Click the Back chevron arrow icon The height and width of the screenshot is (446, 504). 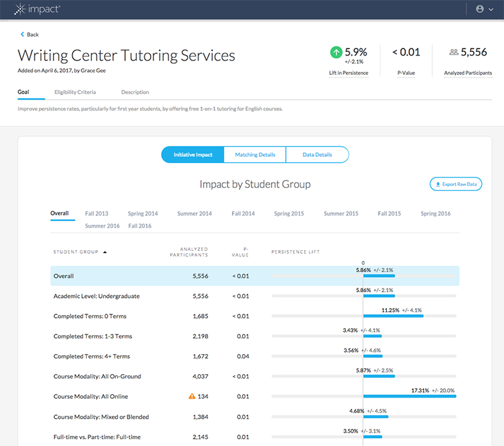click(x=22, y=34)
